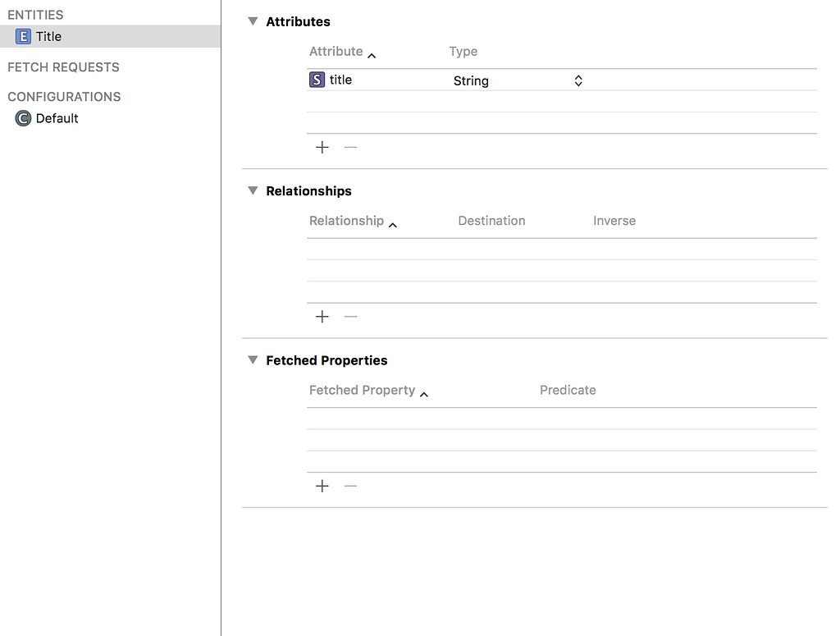Click the String type icon beside title
Image resolution: width=840 pixels, height=636 pixels.
[317, 80]
